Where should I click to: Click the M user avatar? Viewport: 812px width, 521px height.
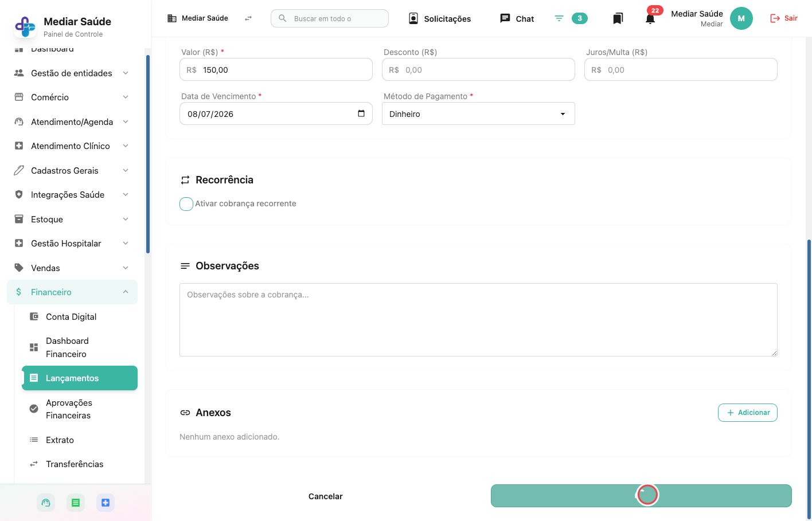[741, 18]
